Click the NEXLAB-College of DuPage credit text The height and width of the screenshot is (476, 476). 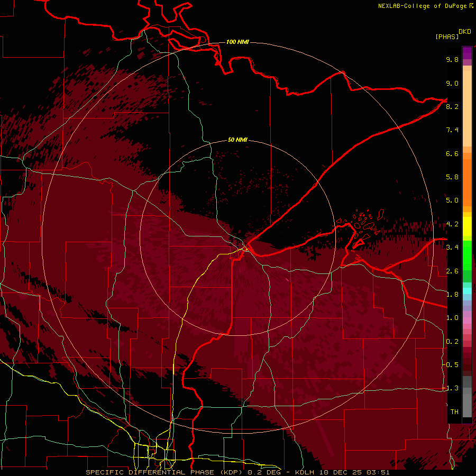422,6
